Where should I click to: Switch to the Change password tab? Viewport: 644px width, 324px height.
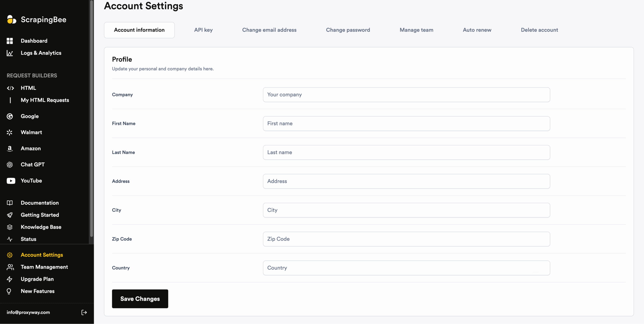(348, 30)
